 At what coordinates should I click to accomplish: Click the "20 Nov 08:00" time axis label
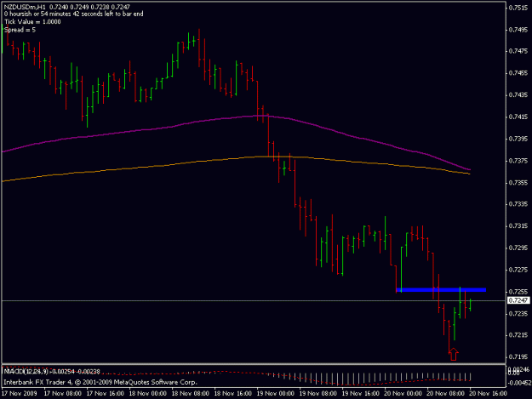click(445, 394)
